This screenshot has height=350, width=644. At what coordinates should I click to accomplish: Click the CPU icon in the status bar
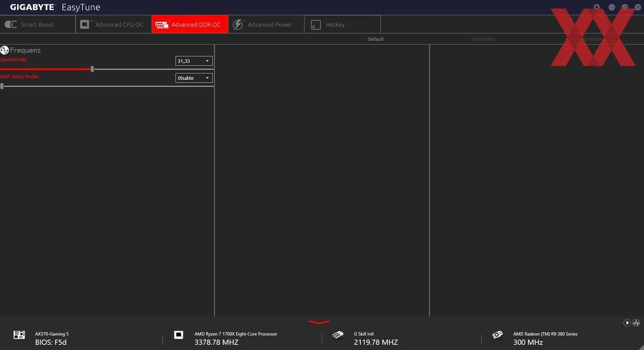pos(179,335)
